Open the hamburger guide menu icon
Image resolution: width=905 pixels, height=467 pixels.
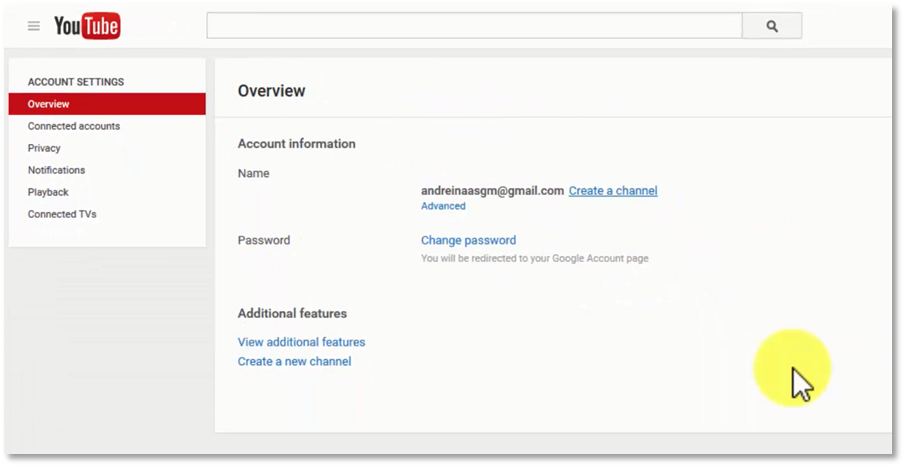[x=34, y=26]
